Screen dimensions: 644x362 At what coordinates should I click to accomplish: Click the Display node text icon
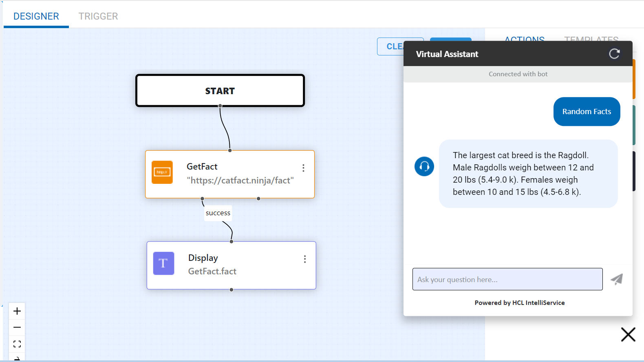click(x=163, y=263)
